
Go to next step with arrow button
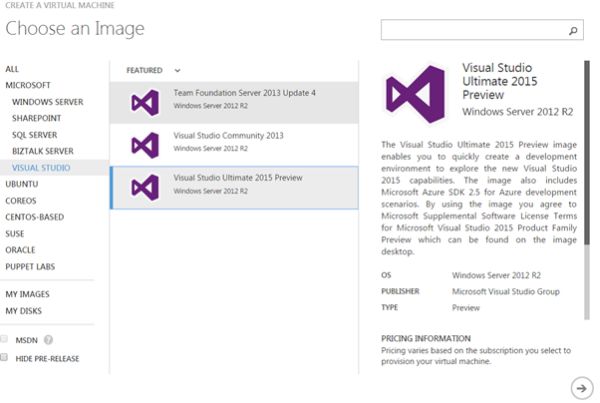[x=580, y=387]
